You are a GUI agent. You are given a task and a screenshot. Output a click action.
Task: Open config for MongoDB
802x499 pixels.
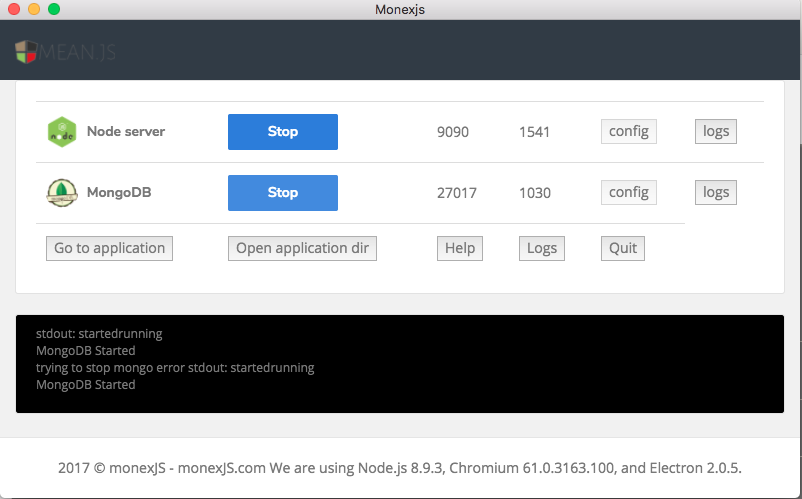click(628, 193)
